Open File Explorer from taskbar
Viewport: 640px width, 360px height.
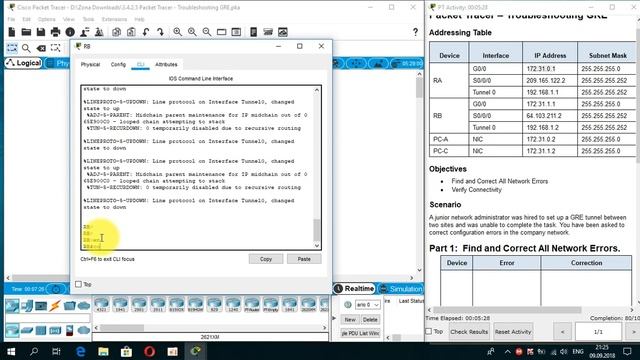[x=103, y=351]
